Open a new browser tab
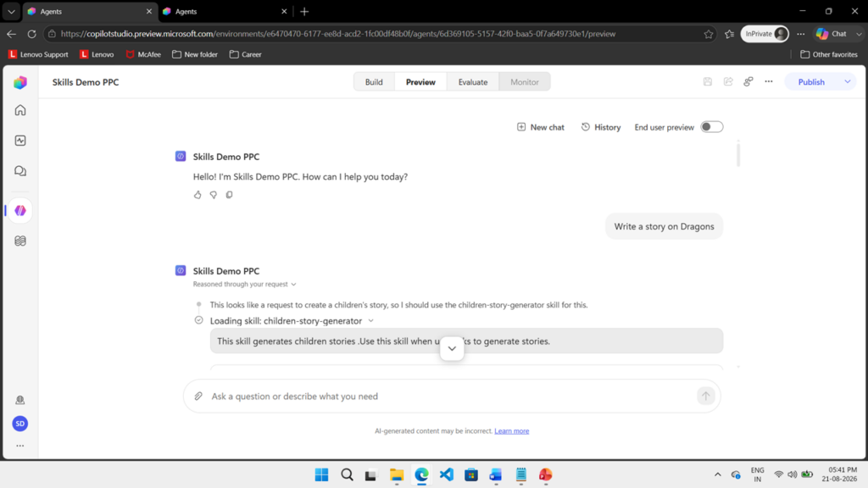Image resolution: width=868 pixels, height=488 pixels. tap(304, 11)
